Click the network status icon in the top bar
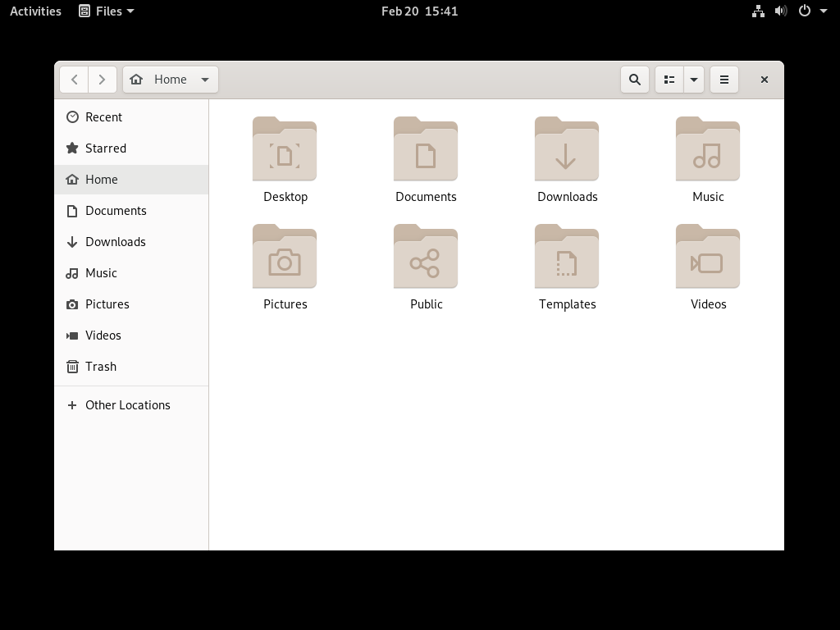Viewport: 840px width, 630px height. click(758, 11)
